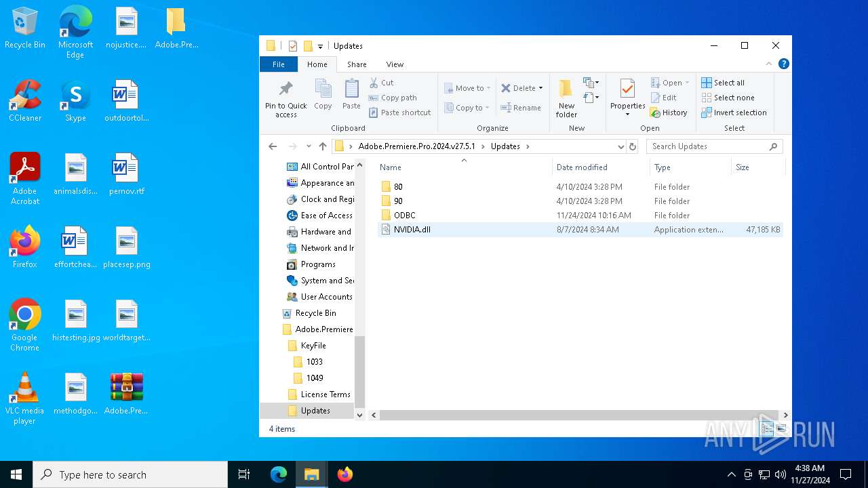
Task: Click Pin to Quick access icon
Action: (285, 99)
